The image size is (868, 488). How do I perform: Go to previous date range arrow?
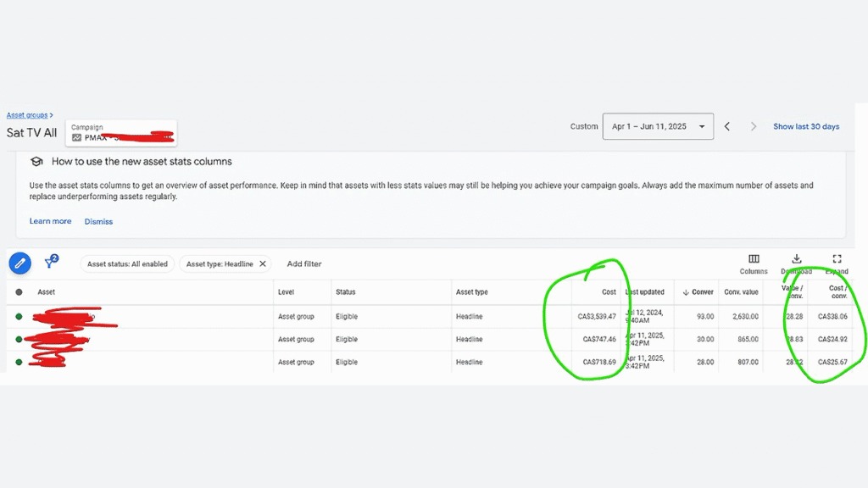pos(726,127)
